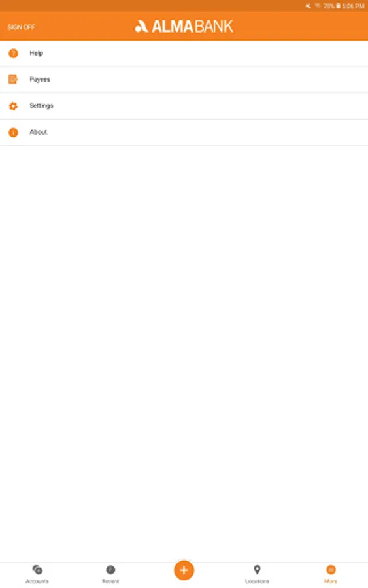The image size is (368, 588).
Task: Tap the Locations pin icon
Action: (x=257, y=570)
